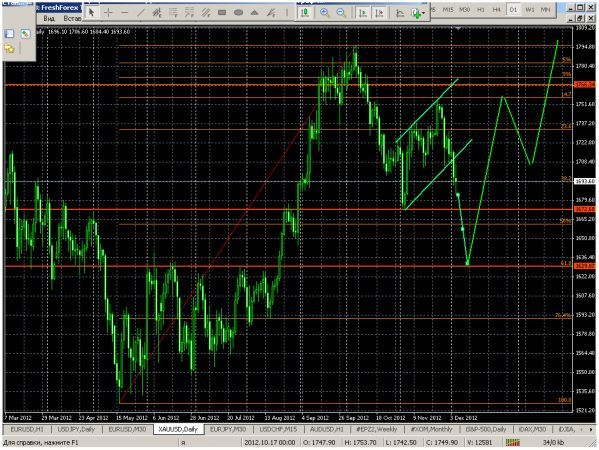
Task: Click the 1672 orange price level label
Action: [x=584, y=209]
